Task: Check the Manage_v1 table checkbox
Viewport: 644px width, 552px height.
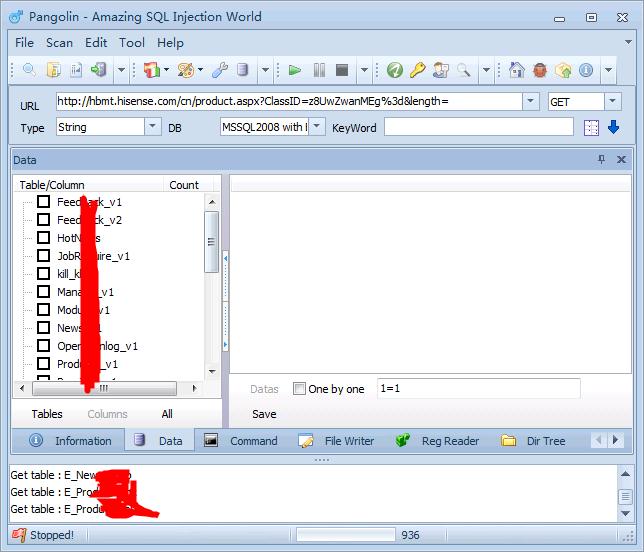Action: (x=44, y=292)
